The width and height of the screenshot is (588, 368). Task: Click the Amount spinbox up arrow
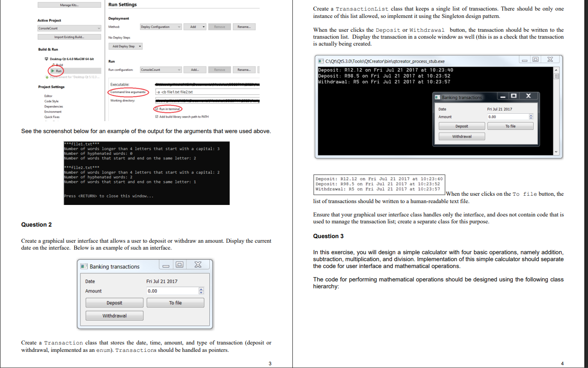(201, 288)
